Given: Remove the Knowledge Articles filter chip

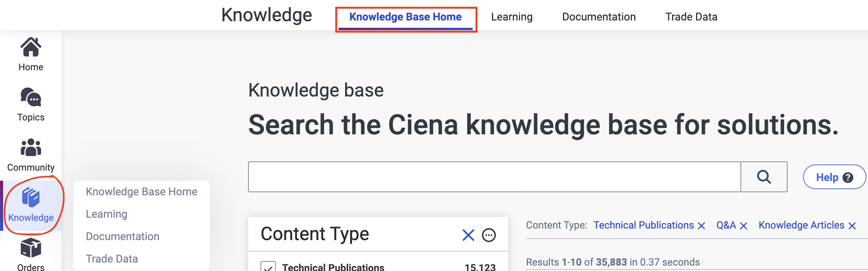Looking at the screenshot, I should click(x=852, y=225).
